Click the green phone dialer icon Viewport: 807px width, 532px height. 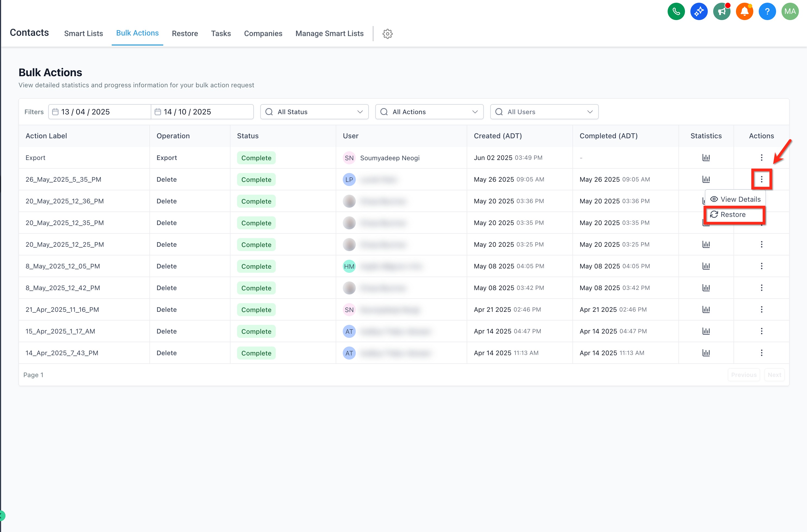[x=676, y=12]
